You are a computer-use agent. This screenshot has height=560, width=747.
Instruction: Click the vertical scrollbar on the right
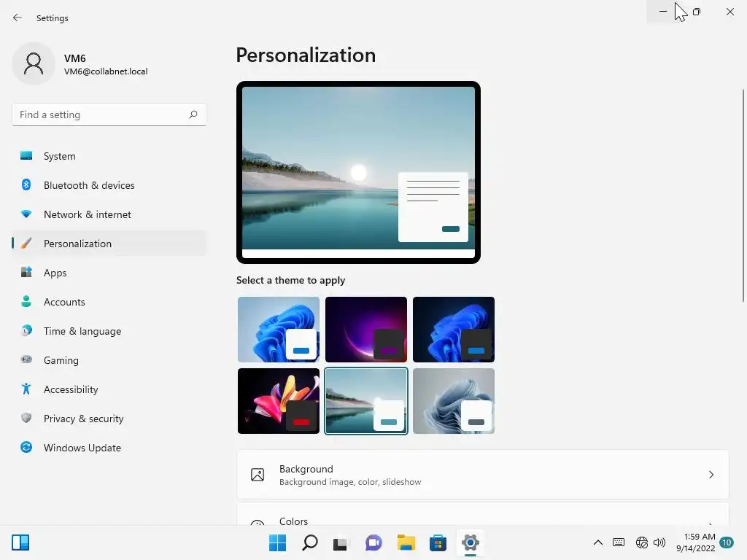click(x=743, y=195)
